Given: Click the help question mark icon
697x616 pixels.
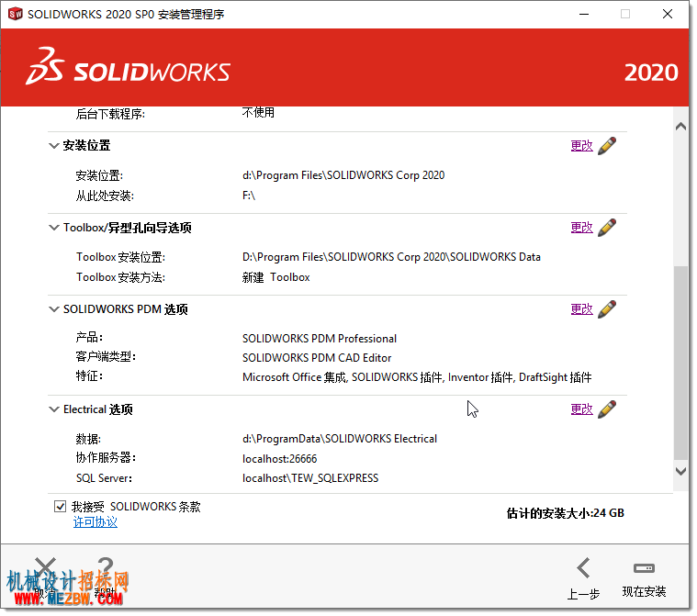Looking at the screenshot, I should click(x=106, y=567).
